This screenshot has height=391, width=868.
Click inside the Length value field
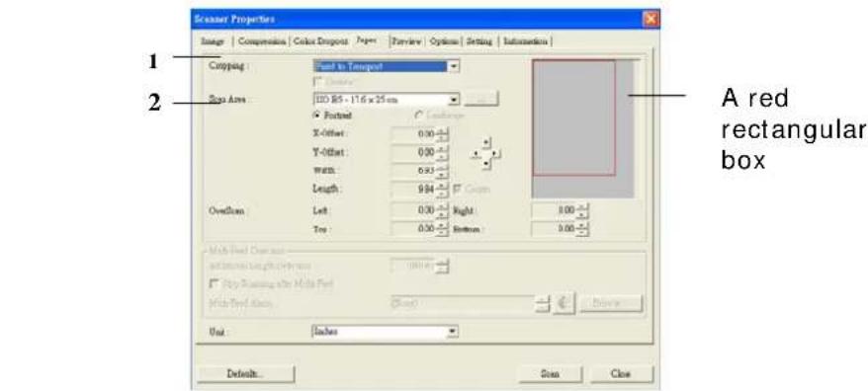pyautogui.click(x=414, y=190)
